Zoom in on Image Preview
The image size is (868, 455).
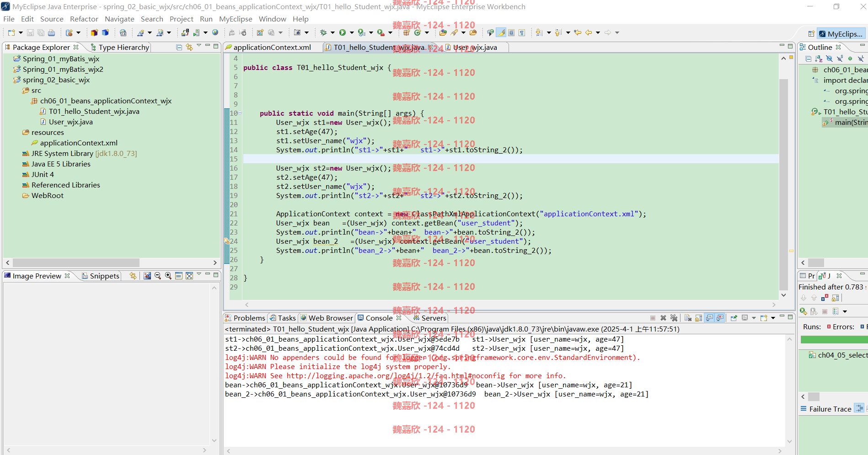pyautogui.click(x=168, y=276)
